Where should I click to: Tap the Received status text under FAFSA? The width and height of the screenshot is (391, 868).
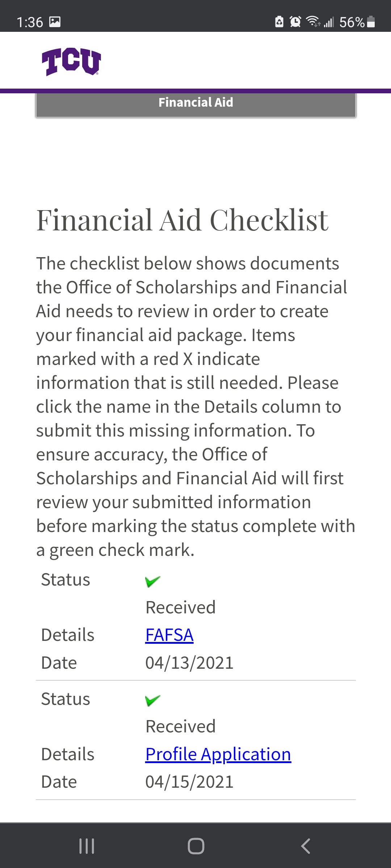tap(180, 607)
